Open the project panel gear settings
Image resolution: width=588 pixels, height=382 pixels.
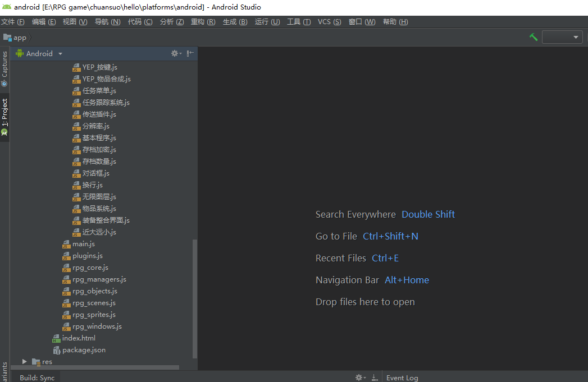(x=175, y=53)
